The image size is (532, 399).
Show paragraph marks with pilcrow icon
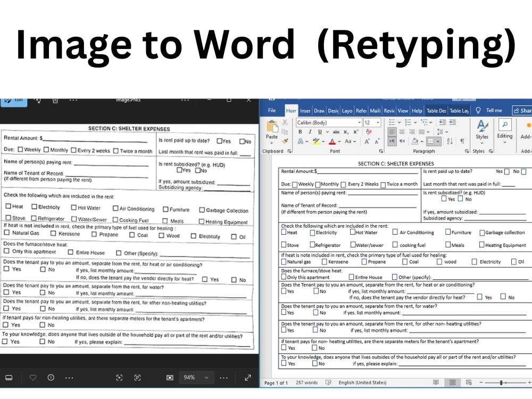point(462,141)
